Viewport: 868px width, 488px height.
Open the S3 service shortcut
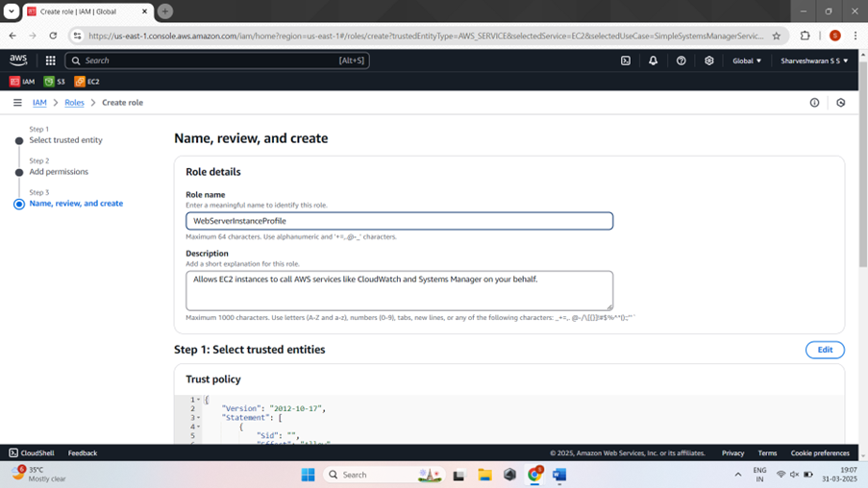click(54, 82)
